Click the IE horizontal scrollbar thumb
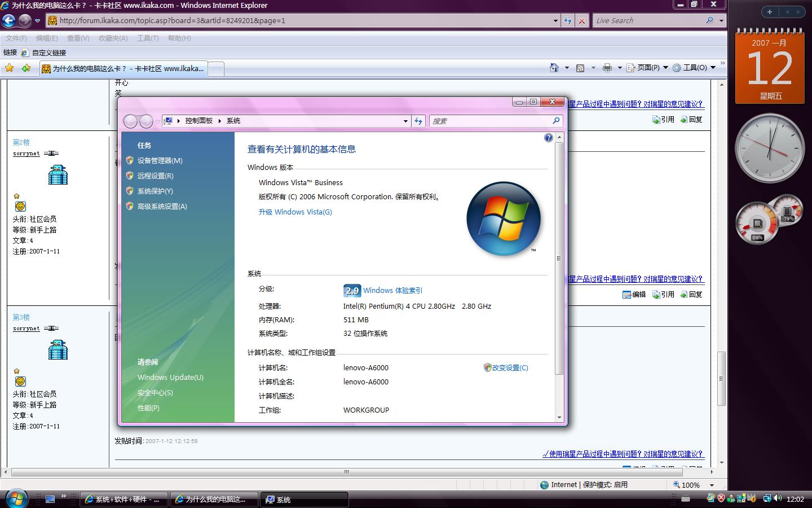 click(346, 472)
